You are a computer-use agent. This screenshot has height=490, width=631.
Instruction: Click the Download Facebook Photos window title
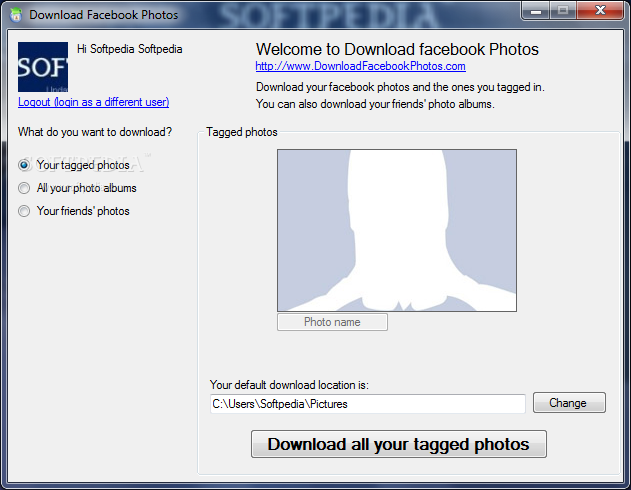point(103,15)
